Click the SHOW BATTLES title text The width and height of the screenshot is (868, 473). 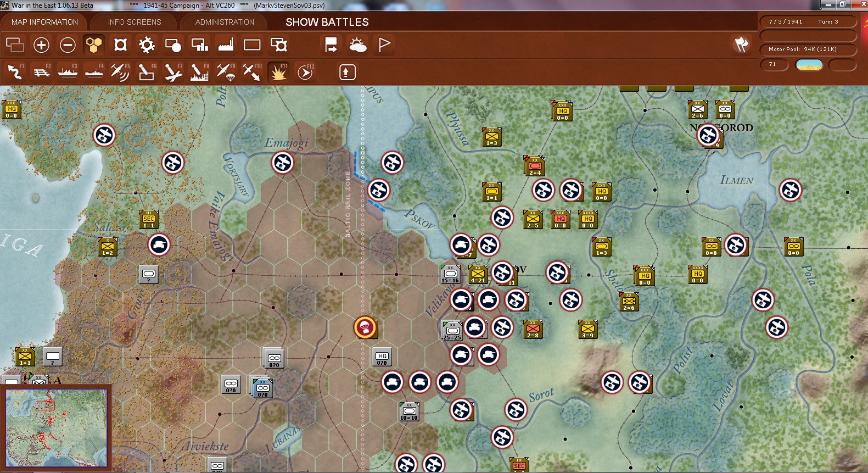coord(327,22)
